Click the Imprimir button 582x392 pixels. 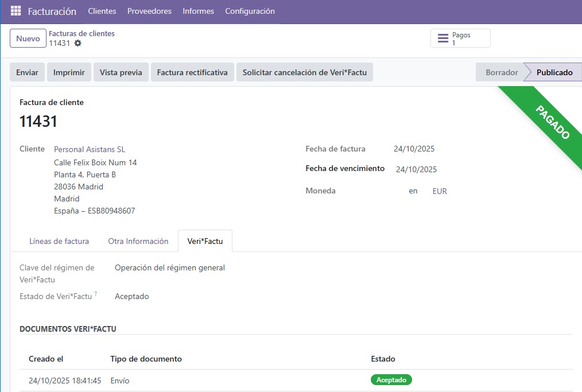69,72
